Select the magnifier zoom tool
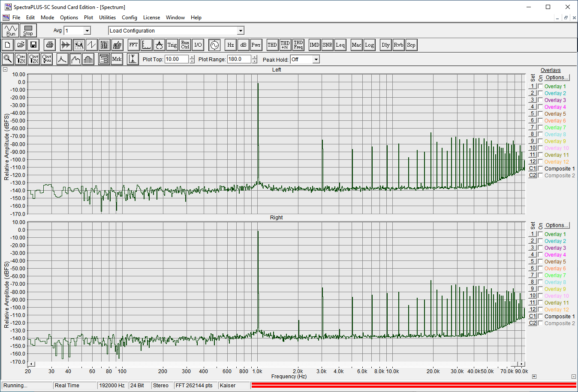578x392 pixels. [8, 59]
